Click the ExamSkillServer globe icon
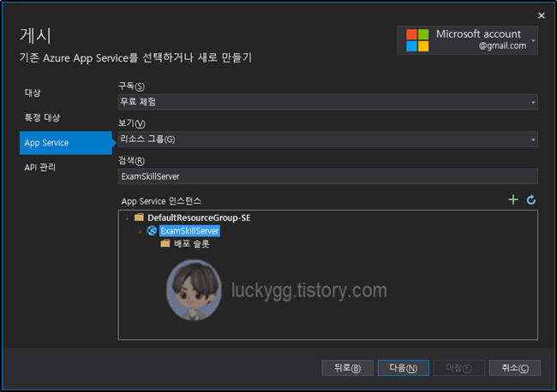The height and width of the screenshot is (392, 557). coord(152,230)
